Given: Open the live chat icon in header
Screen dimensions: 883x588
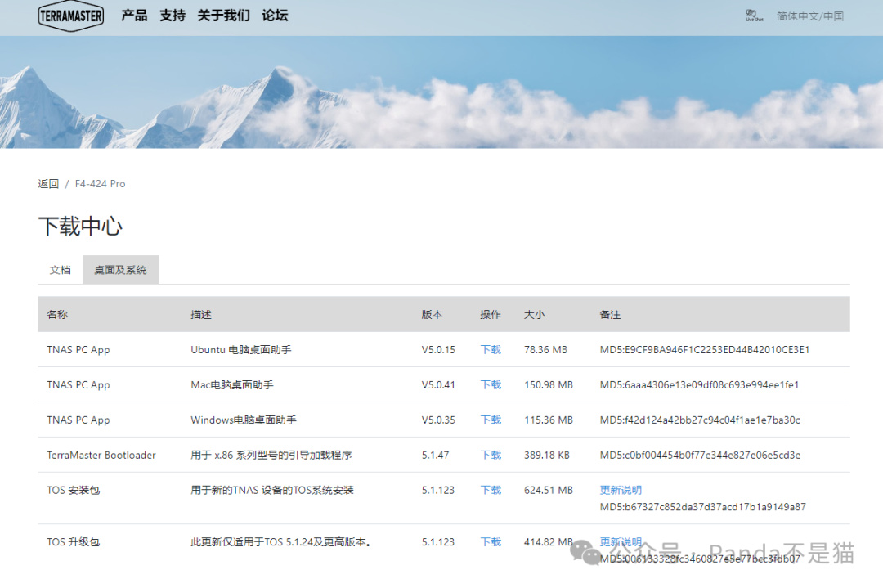Looking at the screenshot, I should (754, 16).
